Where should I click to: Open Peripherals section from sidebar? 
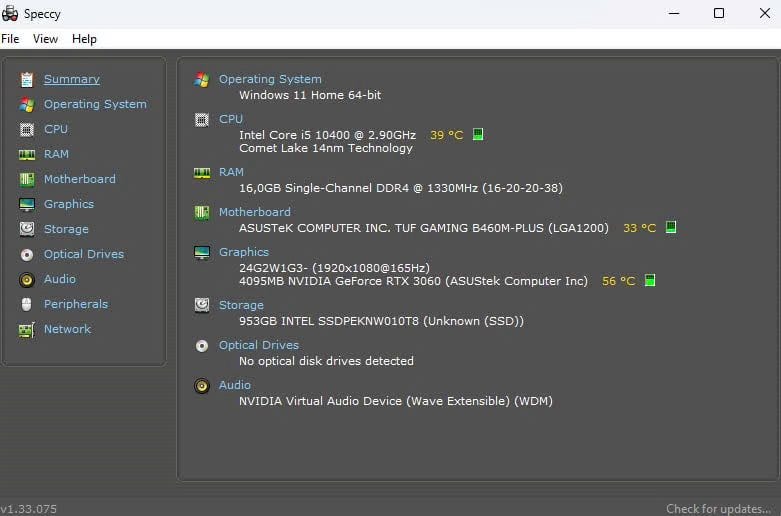tap(76, 304)
